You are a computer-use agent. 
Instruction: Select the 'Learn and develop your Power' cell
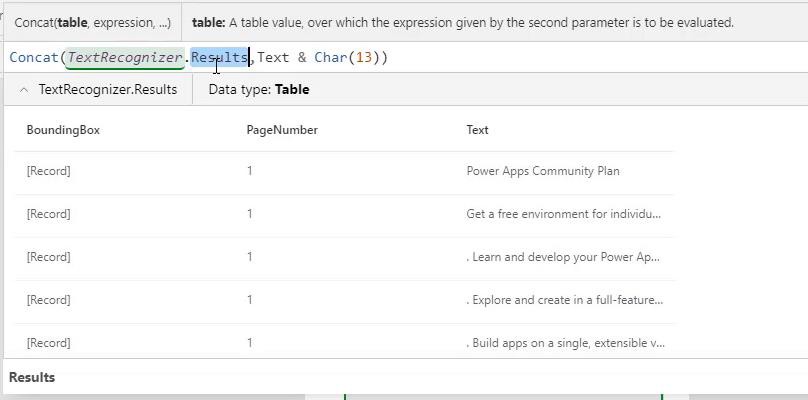pyautogui.click(x=563, y=257)
